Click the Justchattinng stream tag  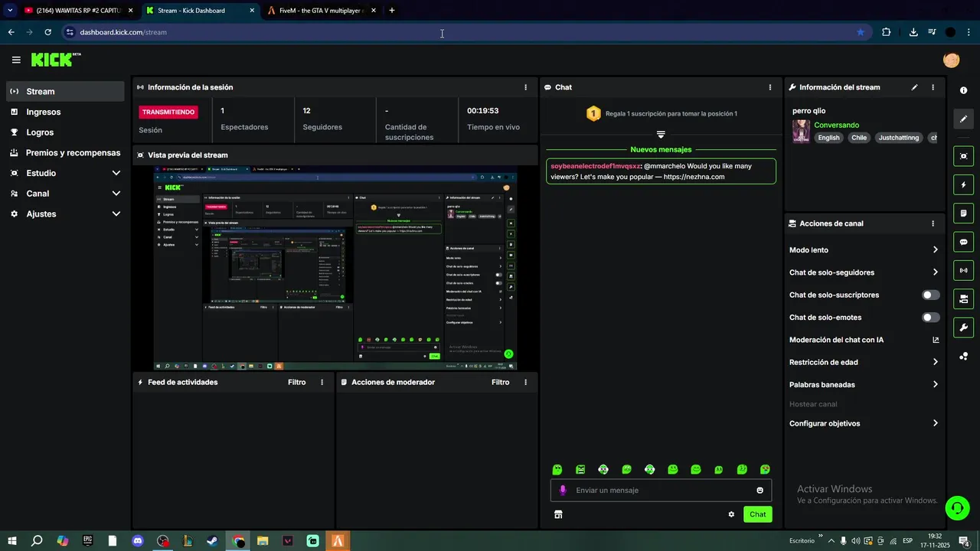(899, 138)
